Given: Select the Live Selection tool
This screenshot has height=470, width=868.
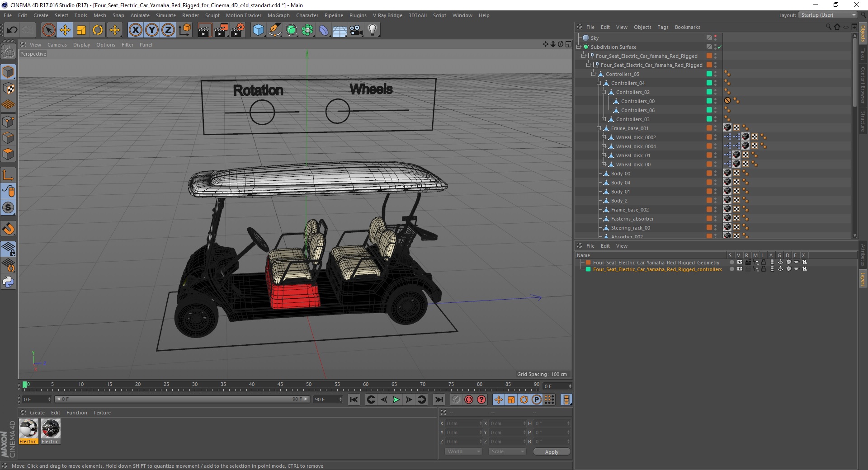Looking at the screenshot, I should 48,30.
